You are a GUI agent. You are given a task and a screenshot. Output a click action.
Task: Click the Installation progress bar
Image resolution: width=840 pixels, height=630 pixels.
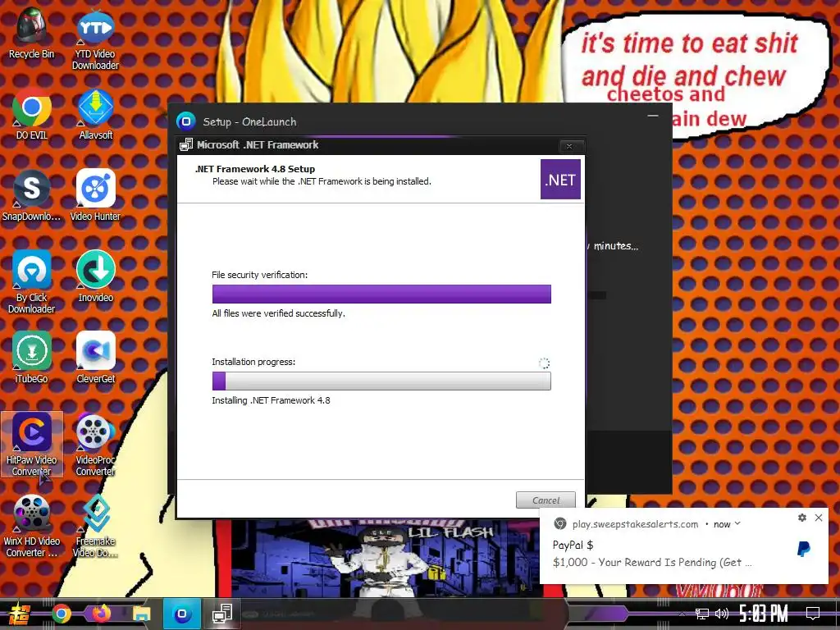[x=381, y=381]
